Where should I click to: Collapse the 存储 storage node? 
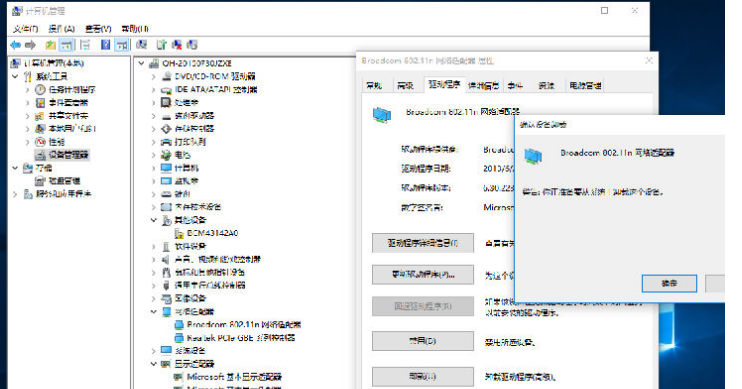click(x=16, y=168)
